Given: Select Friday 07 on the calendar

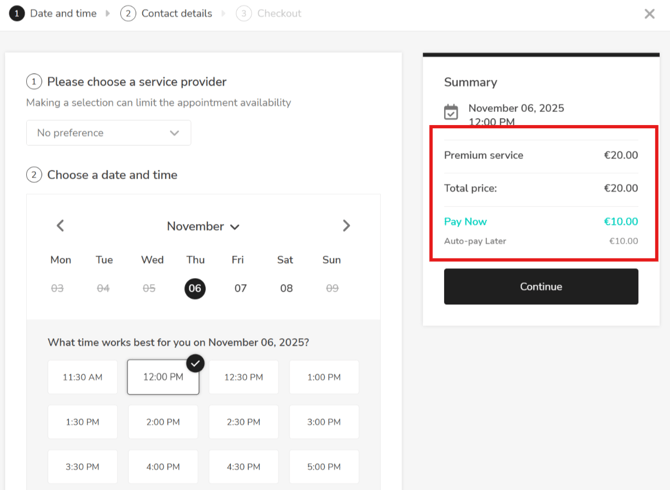Looking at the screenshot, I should coord(240,288).
